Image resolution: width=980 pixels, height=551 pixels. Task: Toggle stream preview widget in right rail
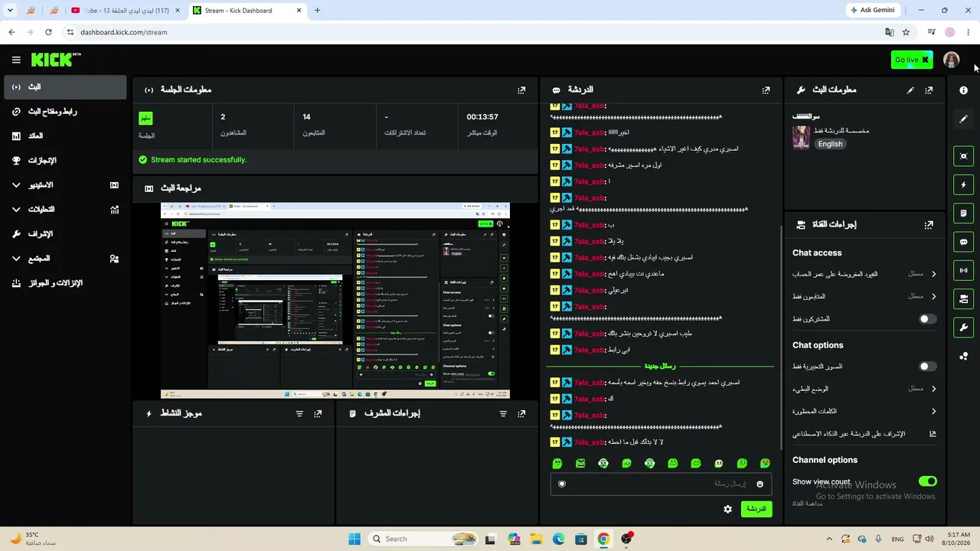tap(963, 156)
